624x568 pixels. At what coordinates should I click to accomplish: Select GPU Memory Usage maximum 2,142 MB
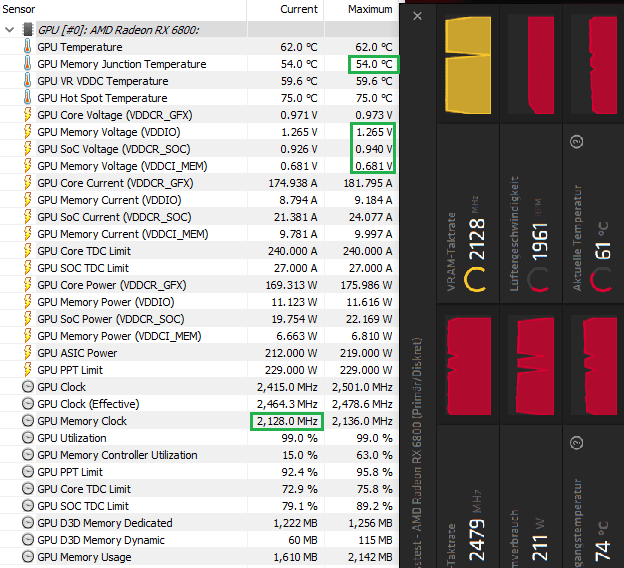pos(370,557)
